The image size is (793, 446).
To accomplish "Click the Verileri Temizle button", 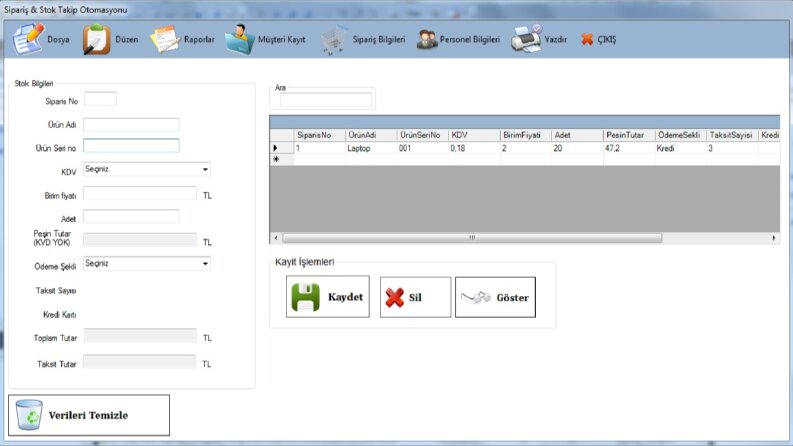I will coord(89,415).
